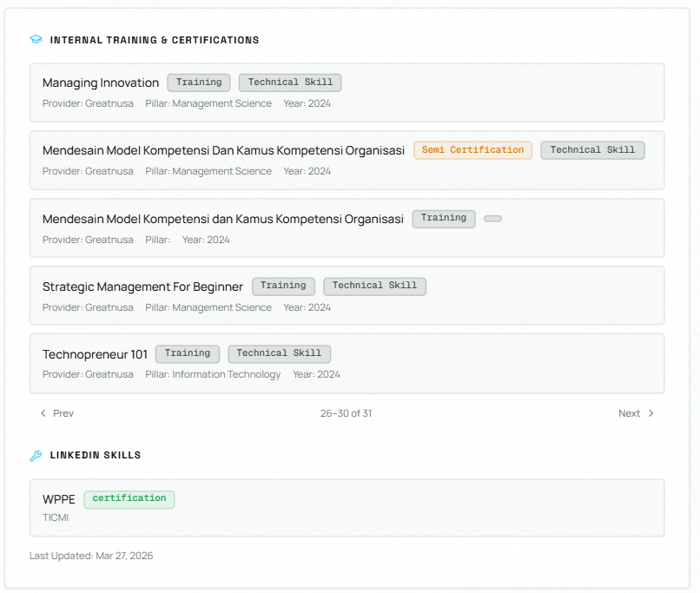The width and height of the screenshot is (700, 593).
Task: Go to the Next page of trainings
Action: (x=636, y=413)
